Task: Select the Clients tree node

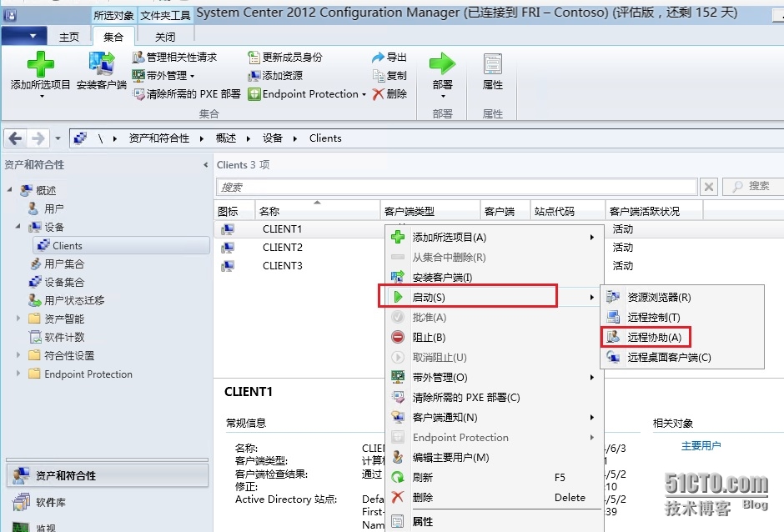Action: pos(122,245)
